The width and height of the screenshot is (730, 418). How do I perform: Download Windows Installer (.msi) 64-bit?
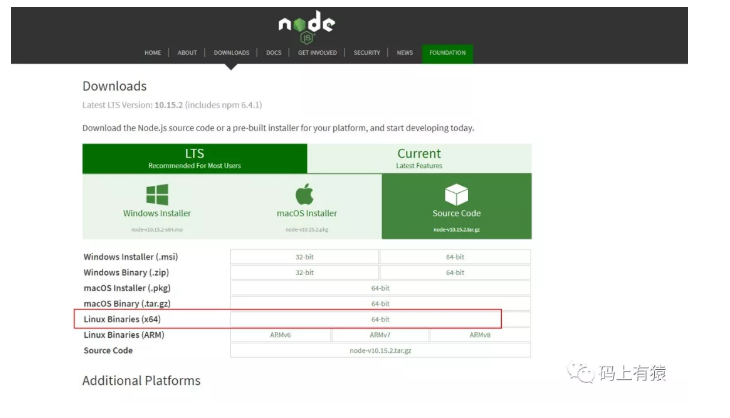pyautogui.click(x=455, y=257)
